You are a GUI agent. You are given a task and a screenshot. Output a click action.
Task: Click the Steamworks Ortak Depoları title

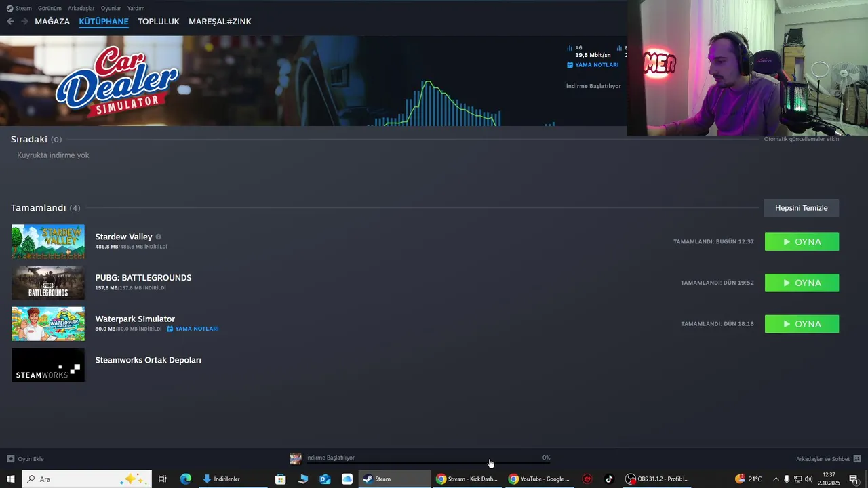tap(148, 360)
